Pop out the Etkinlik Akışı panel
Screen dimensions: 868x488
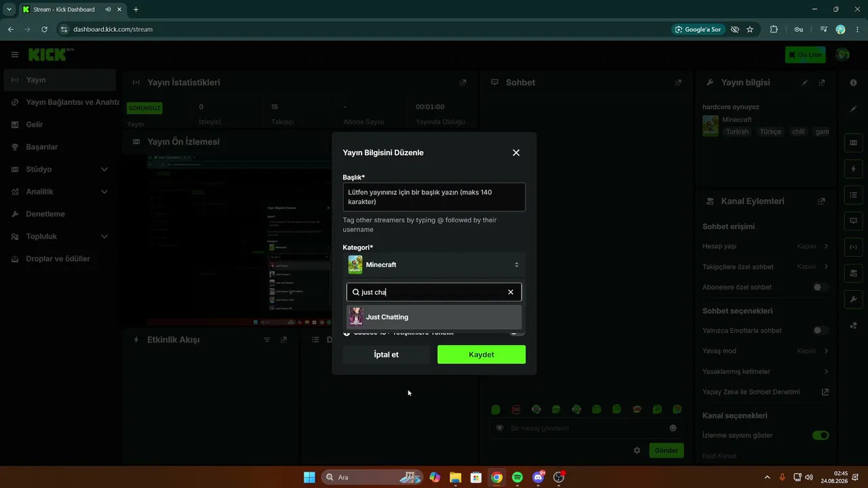pos(283,340)
